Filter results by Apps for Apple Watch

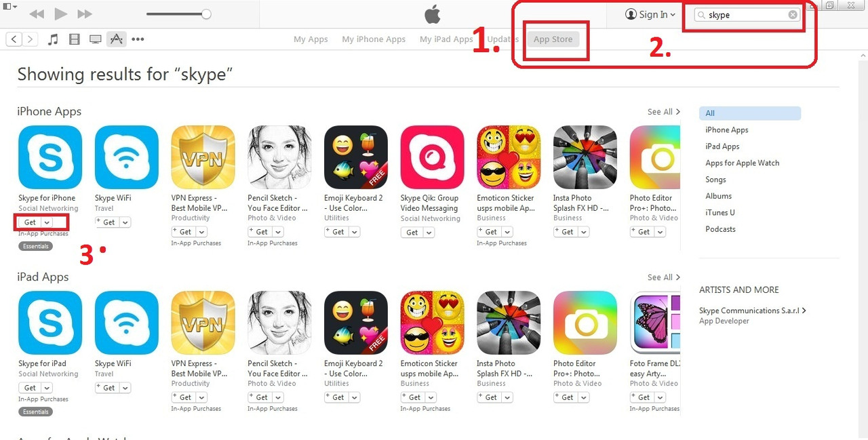click(x=742, y=163)
